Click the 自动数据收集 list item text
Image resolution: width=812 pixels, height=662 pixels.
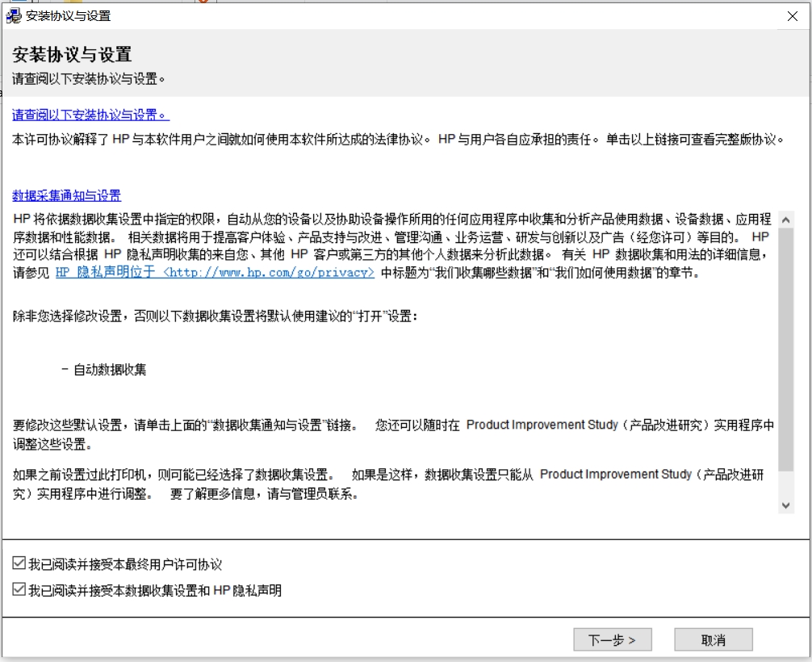tap(110, 369)
